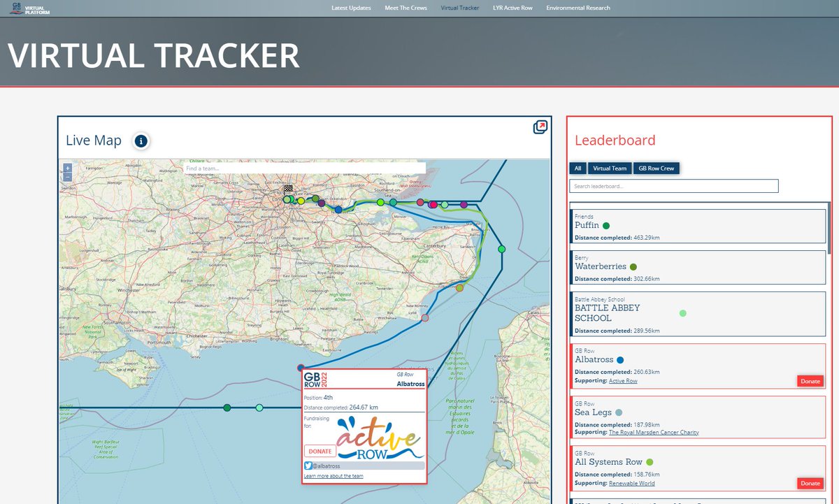Select the pink-grey marker near Lydd
Image resolution: width=839 pixels, height=504 pixels.
coord(425,318)
